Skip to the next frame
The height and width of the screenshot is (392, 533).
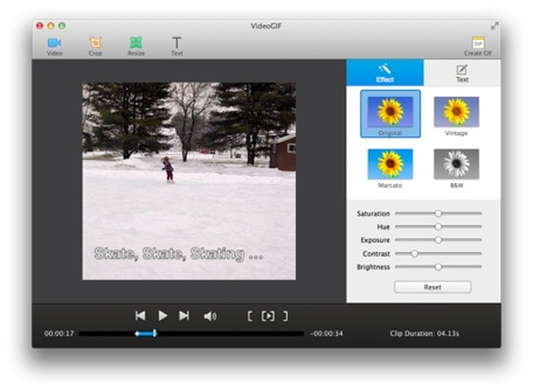(184, 316)
